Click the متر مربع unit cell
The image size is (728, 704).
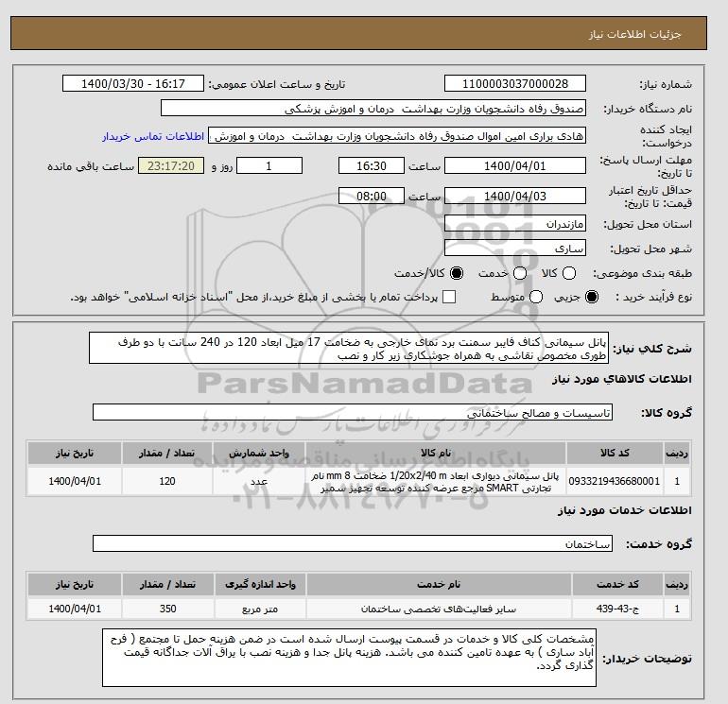[x=260, y=609]
